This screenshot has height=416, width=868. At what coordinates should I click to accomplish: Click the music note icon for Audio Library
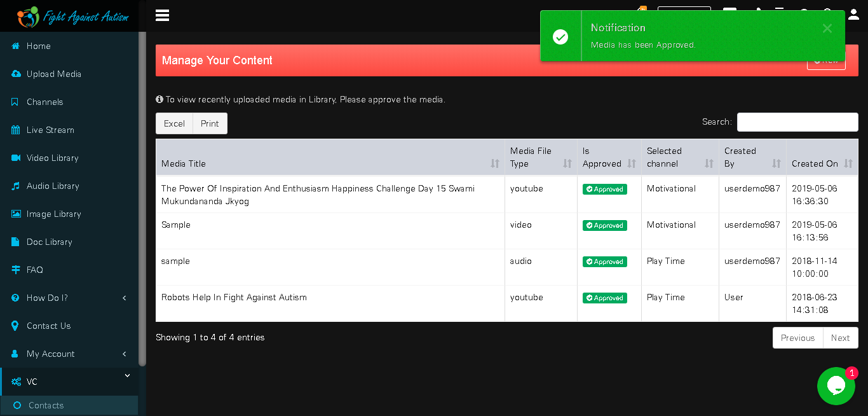16,186
